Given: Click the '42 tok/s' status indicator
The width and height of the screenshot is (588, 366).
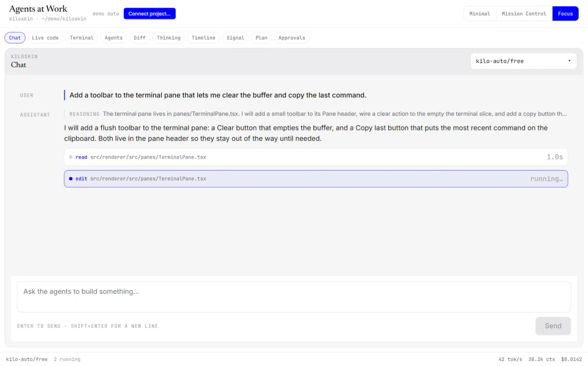Looking at the screenshot, I should click(510, 359).
